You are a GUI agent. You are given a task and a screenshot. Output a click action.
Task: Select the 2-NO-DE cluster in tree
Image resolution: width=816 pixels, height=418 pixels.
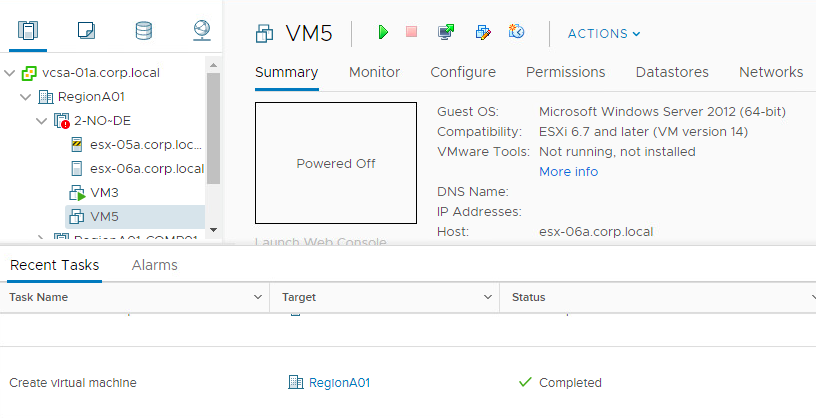point(103,121)
